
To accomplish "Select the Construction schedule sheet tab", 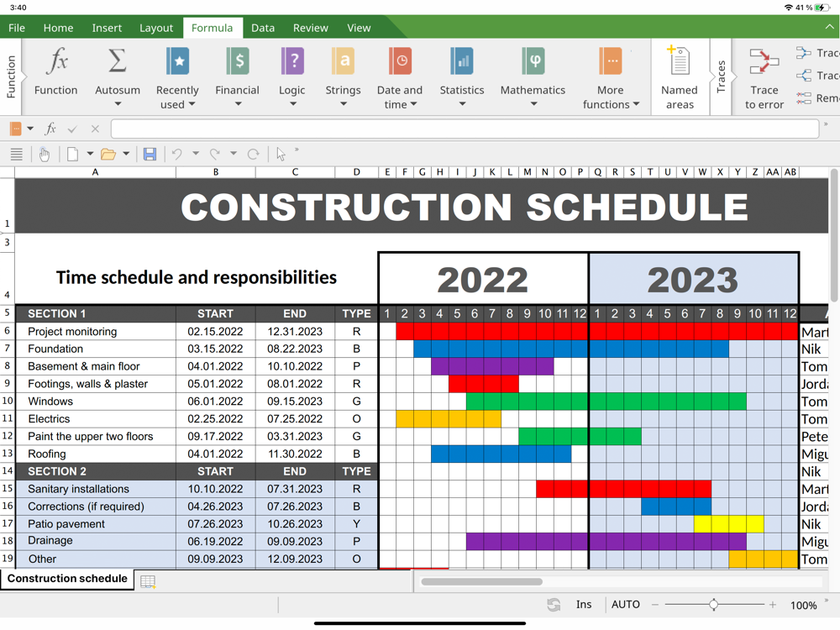I will (x=67, y=579).
